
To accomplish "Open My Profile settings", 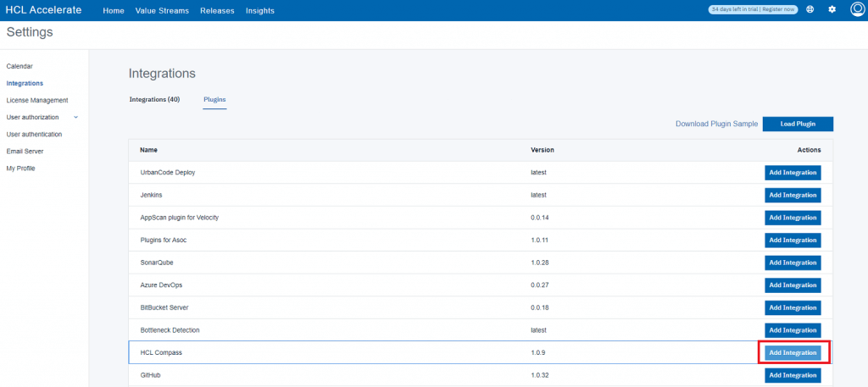I will [x=21, y=169].
